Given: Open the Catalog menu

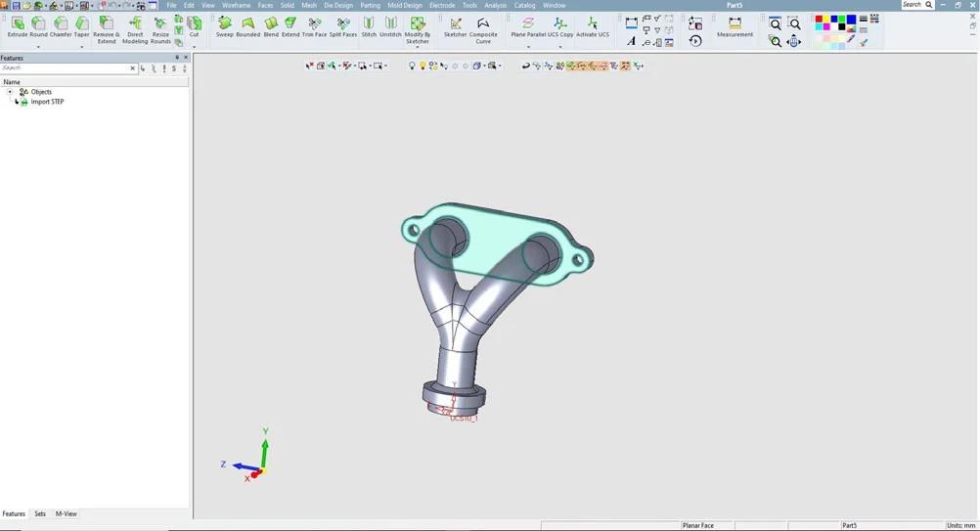Looking at the screenshot, I should [x=524, y=5].
